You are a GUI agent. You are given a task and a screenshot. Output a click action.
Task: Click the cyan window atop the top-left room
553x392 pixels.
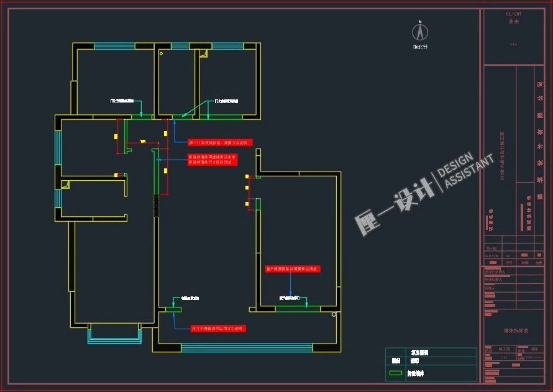click(x=114, y=46)
